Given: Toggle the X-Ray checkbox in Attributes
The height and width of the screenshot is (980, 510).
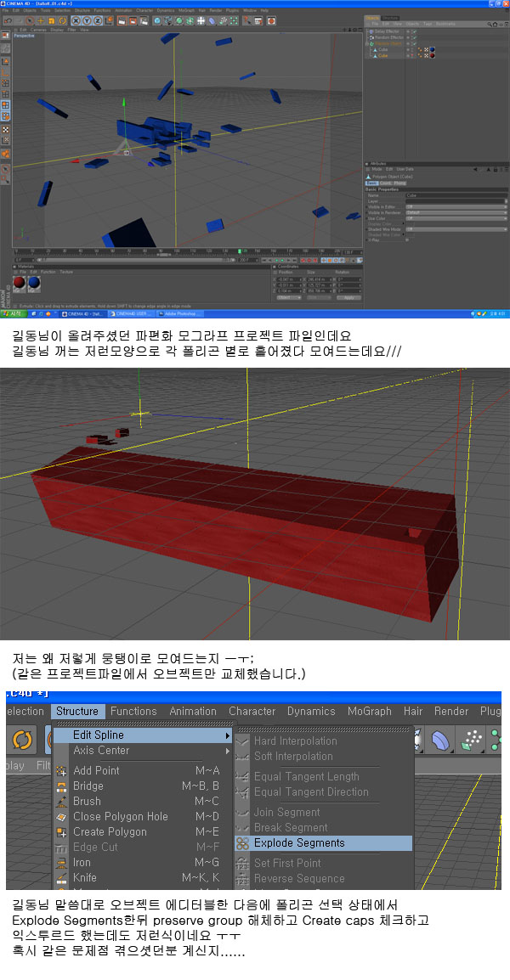Looking at the screenshot, I should coord(409,239).
